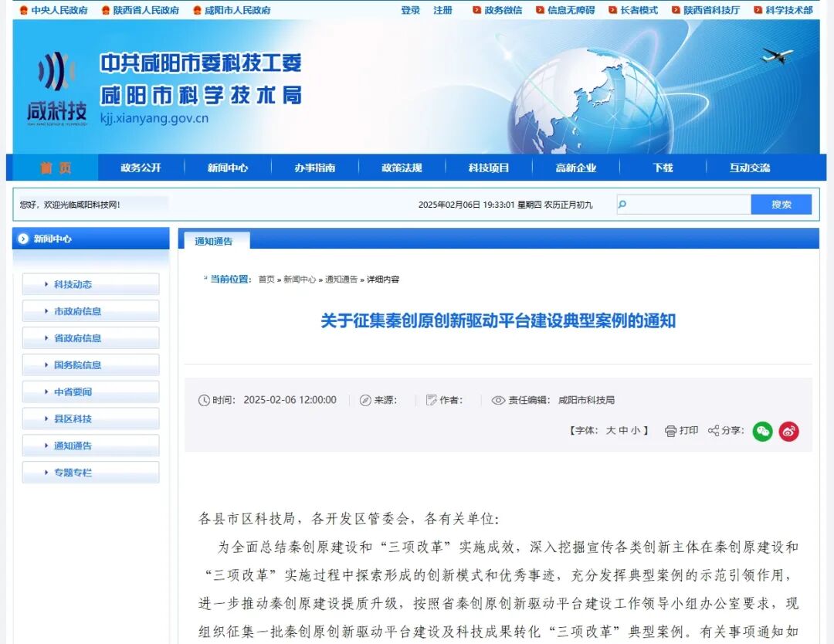Click the magnifier icon in the search bar
This screenshot has height=644, width=834.
(x=622, y=204)
